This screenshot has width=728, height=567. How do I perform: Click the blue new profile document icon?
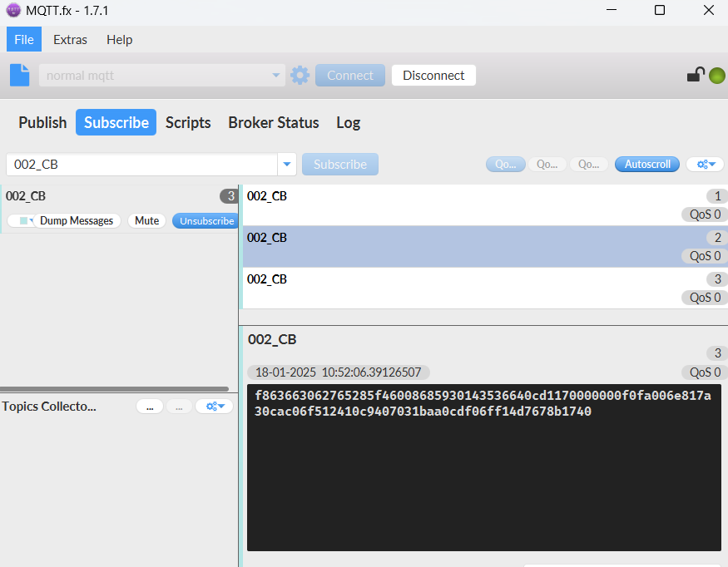19,75
